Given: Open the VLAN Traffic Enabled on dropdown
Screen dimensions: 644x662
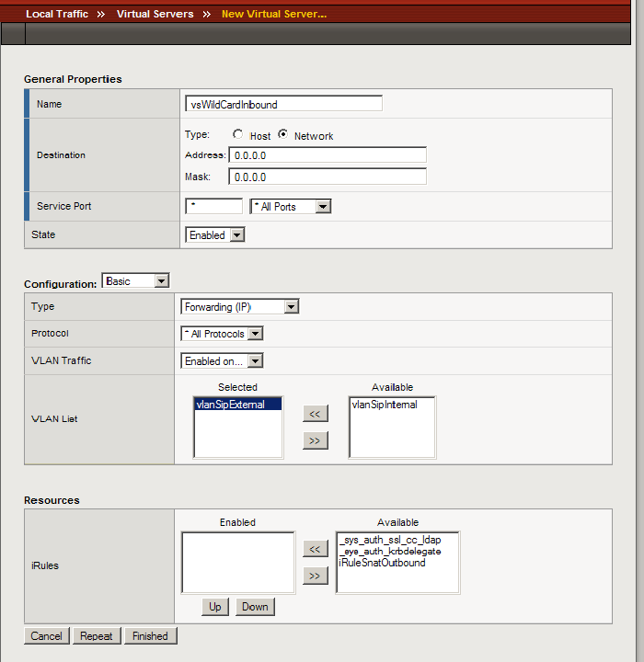Looking at the screenshot, I should [222, 361].
